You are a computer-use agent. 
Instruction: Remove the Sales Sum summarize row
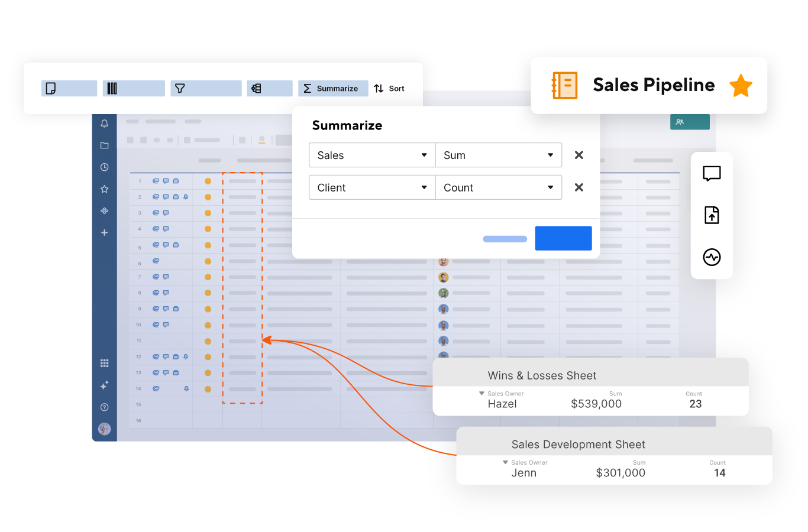click(579, 155)
